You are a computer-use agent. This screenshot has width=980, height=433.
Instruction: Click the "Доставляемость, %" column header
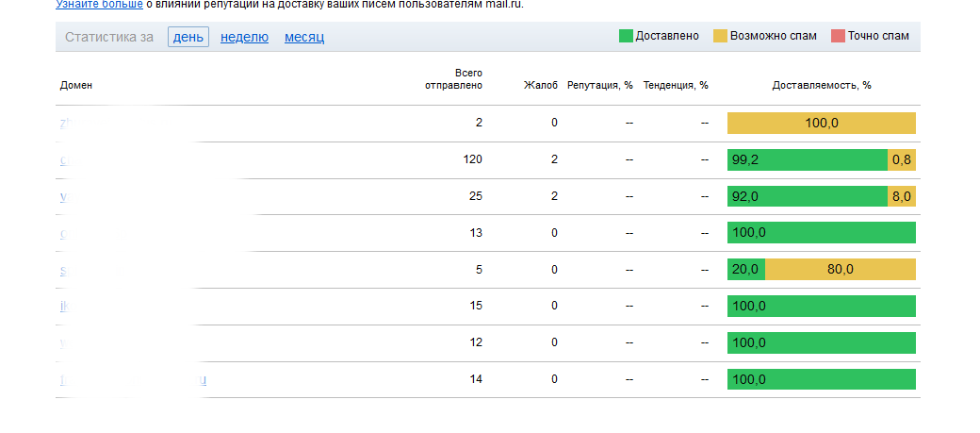coord(822,85)
